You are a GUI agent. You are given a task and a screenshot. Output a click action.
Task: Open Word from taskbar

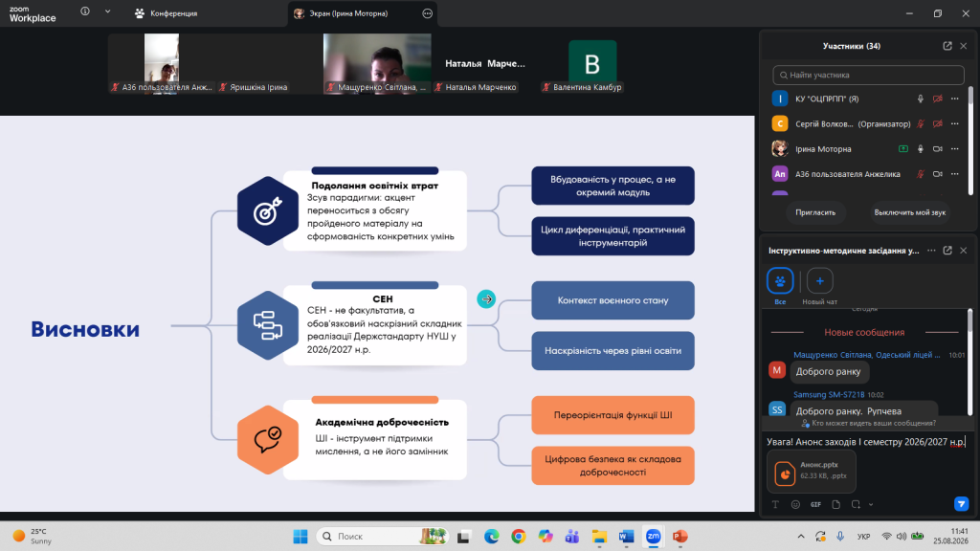tap(626, 536)
